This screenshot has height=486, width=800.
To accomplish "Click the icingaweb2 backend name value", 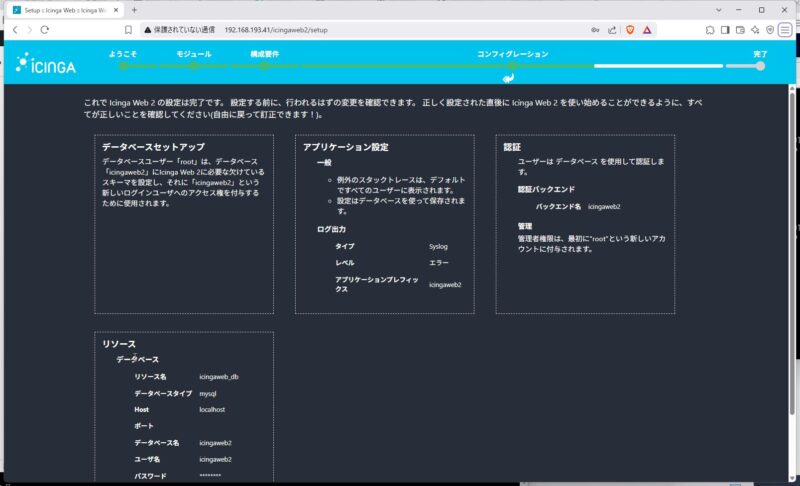I will [604, 207].
